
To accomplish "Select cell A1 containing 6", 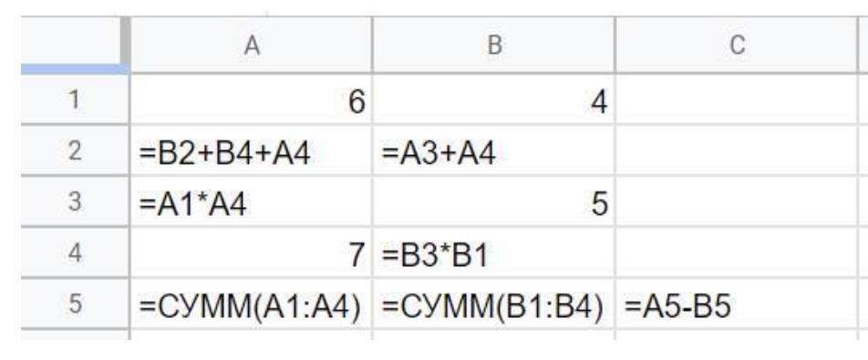I will click(x=252, y=99).
